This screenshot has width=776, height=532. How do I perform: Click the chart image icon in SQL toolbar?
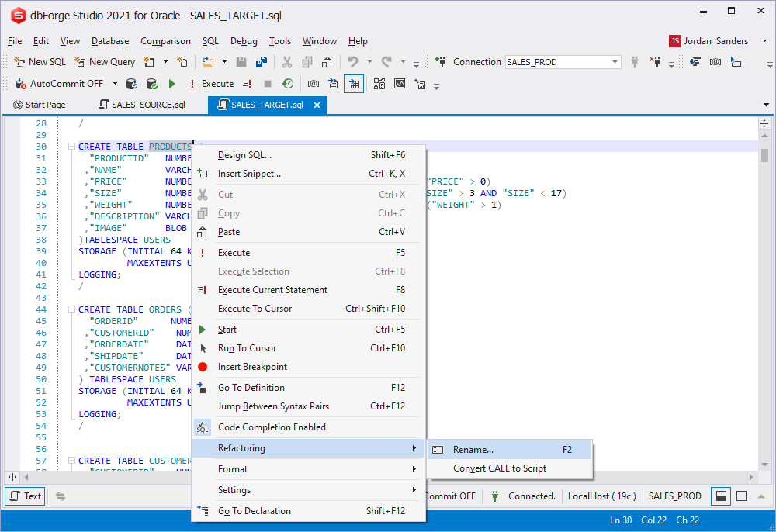(400, 84)
